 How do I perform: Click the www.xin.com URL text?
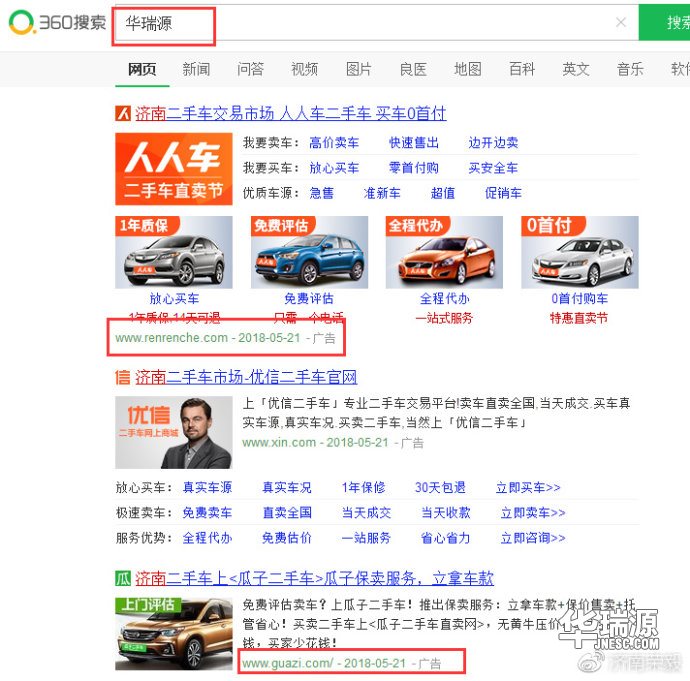click(x=279, y=443)
